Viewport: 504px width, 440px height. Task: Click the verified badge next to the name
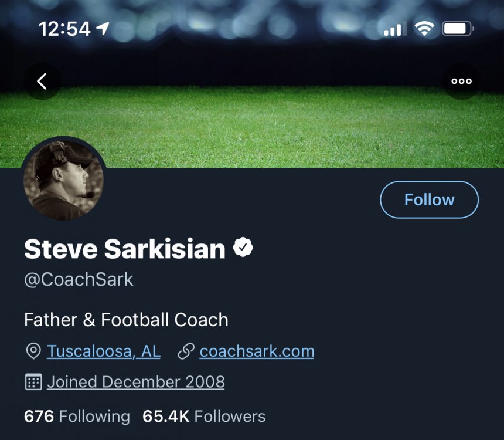(x=243, y=248)
